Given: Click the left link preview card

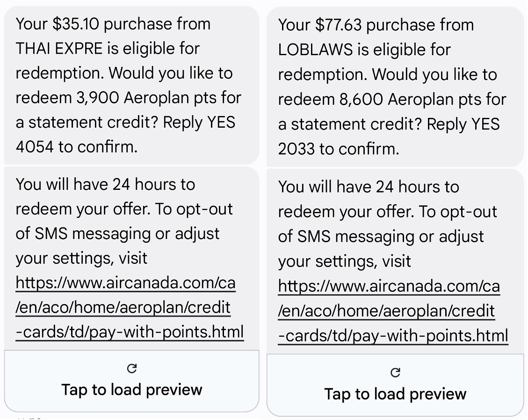Looking at the screenshot, I should point(132,380).
